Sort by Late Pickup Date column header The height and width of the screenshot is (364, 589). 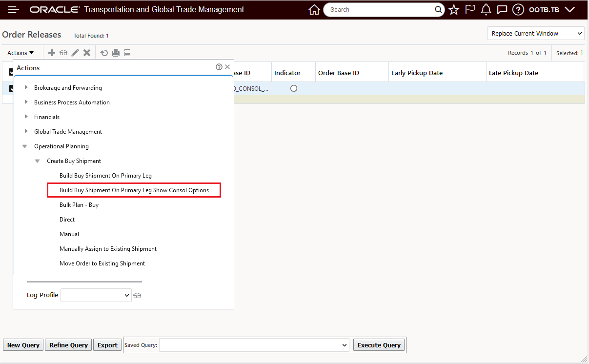pos(513,73)
